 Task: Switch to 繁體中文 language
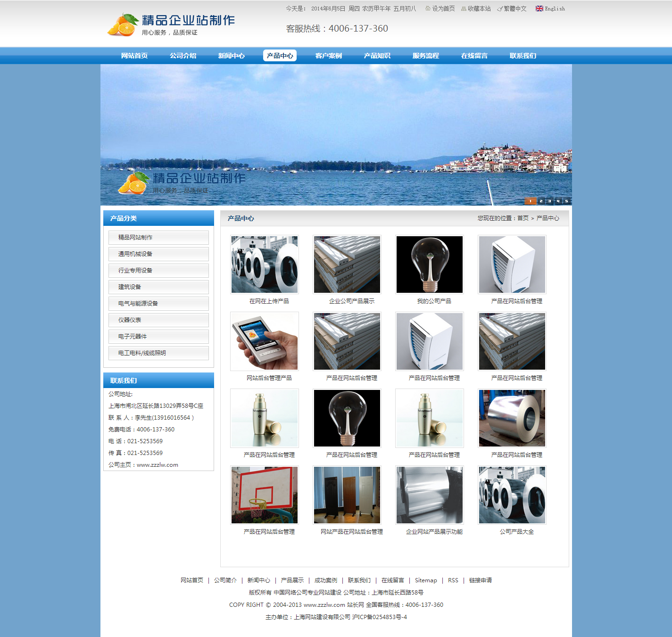point(512,8)
